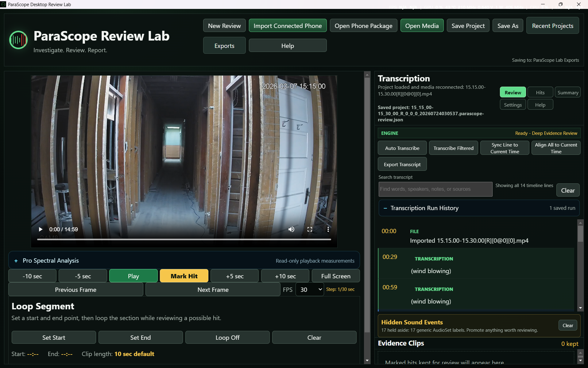The height and width of the screenshot is (368, 588).
Task: Select the 00:29 transcription line
Action: pyautogui.click(x=476, y=264)
